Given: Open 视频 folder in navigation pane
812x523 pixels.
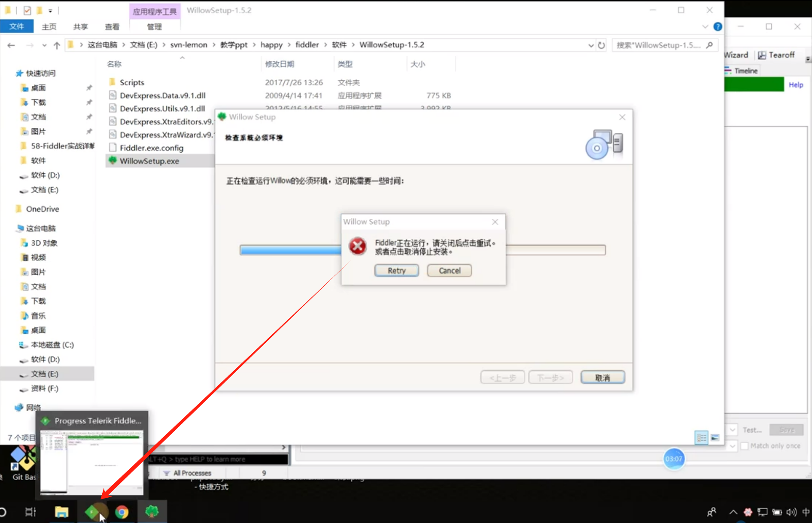Looking at the screenshot, I should (x=38, y=257).
